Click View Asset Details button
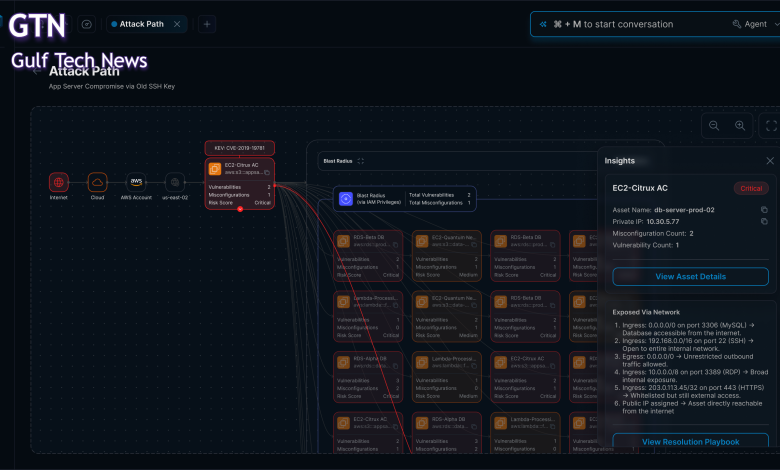The height and width of the screenshot is (470, 780). click(690, 276)
